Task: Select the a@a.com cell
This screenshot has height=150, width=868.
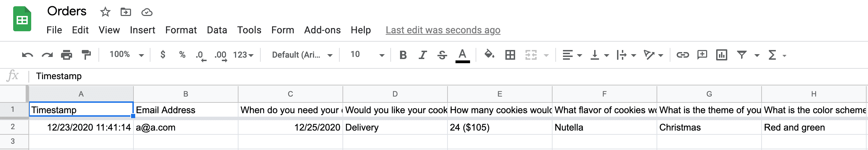Action: (185, 127)
